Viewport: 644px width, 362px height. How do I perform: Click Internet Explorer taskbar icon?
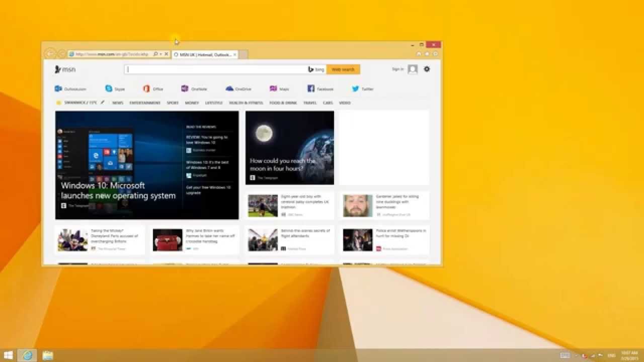pyautogui.click(x=28, y=355)
